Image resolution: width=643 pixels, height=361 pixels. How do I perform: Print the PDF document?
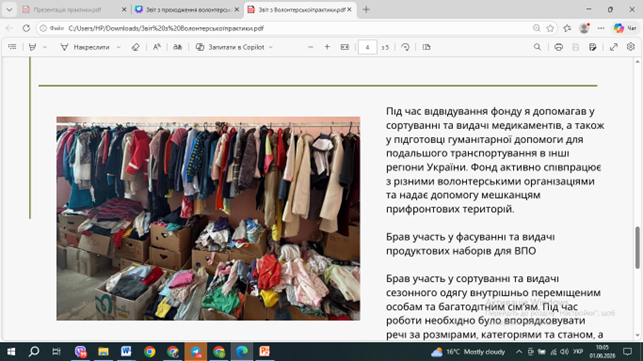[x=559, y=47]
